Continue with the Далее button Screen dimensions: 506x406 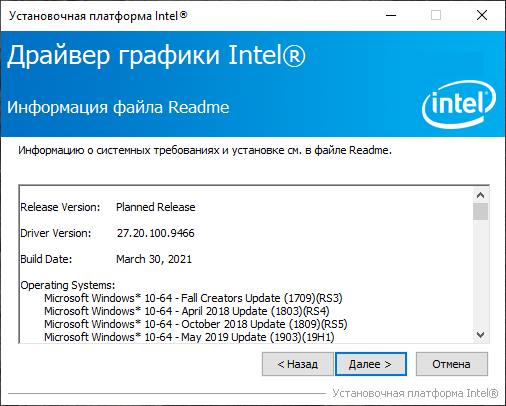tap(371, 364)
